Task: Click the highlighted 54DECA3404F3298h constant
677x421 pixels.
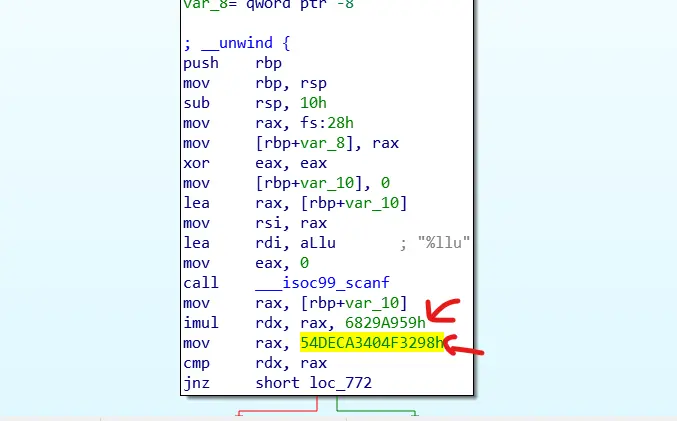Action: (x=372, y=343)
